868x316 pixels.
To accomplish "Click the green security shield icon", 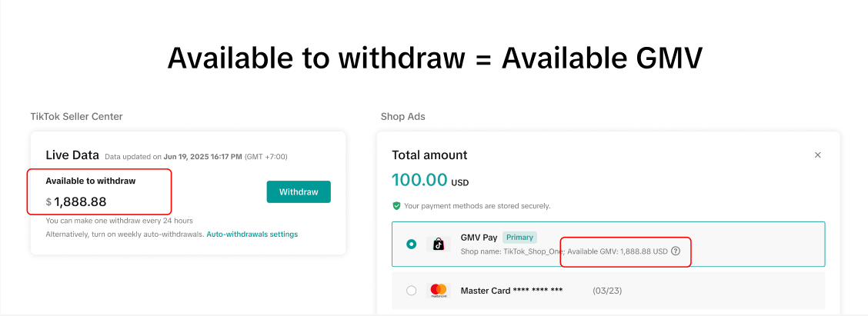I will point(396,206).
